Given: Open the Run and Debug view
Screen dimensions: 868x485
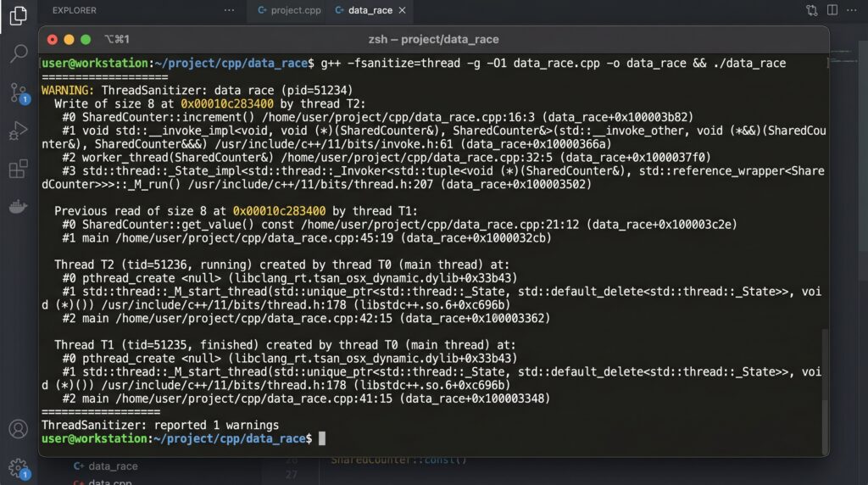Looking at the screenshot, I should [x=19, y=131].
